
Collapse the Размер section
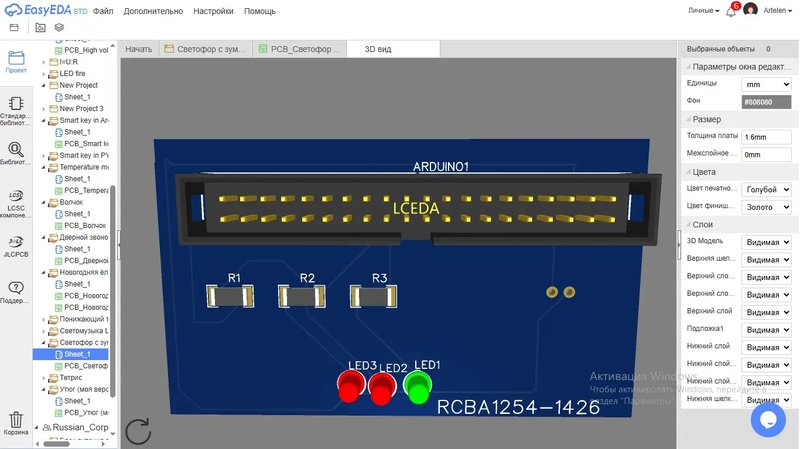point(688,119)
